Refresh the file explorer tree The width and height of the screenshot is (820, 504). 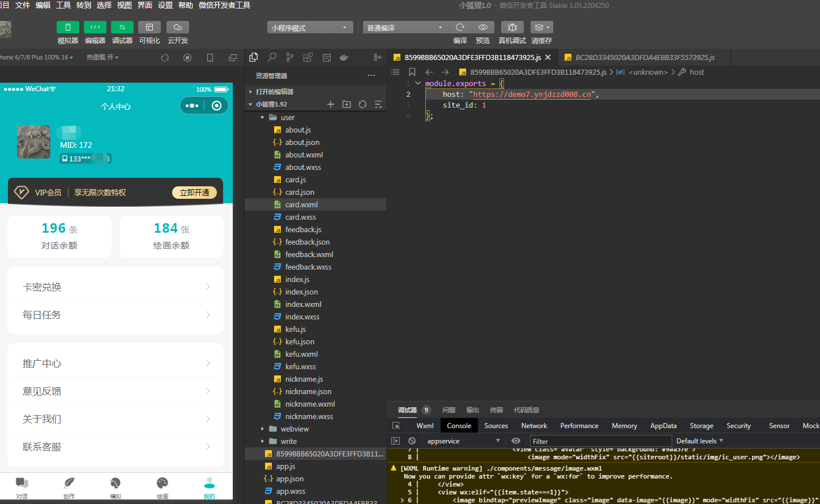[362, 104]
